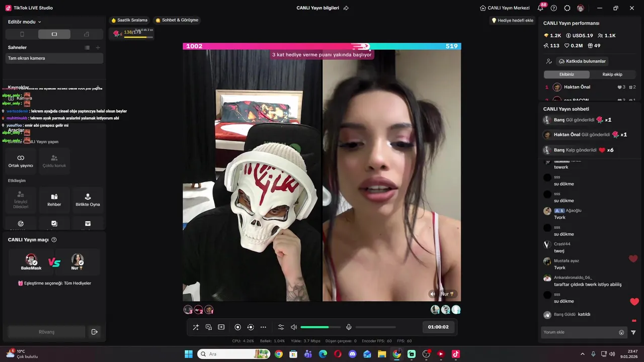This screenshot has width=644, height=362.
Task: Adjust the microphone volume slider
Action: tap(375, 327)
